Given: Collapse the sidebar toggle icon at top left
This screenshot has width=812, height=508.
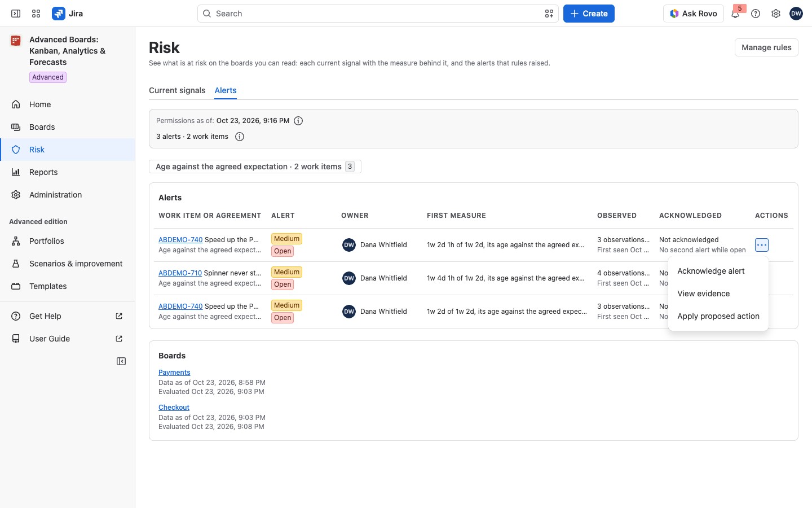Looking at the screenshot, I should coord(16,14).
